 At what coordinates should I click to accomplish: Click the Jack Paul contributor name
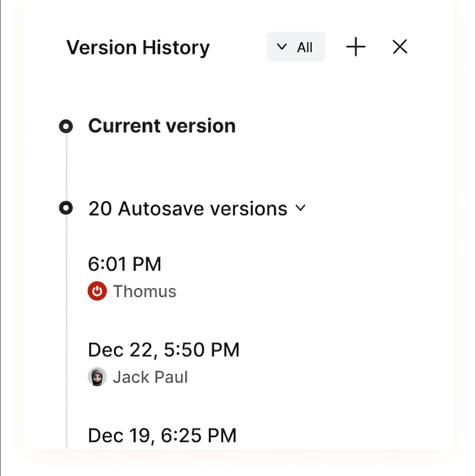(x=151, y=377)
